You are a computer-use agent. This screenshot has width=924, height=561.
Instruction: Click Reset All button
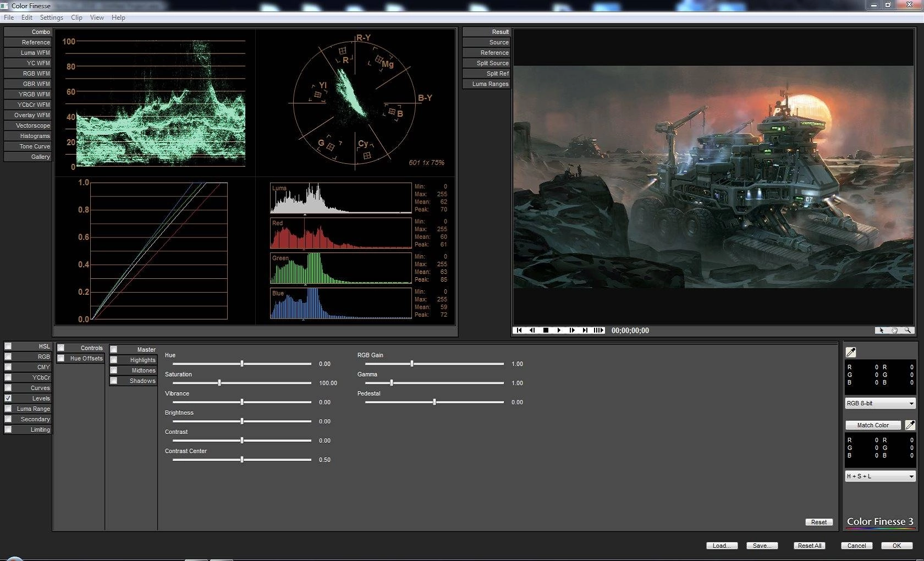tap(810, 546)
